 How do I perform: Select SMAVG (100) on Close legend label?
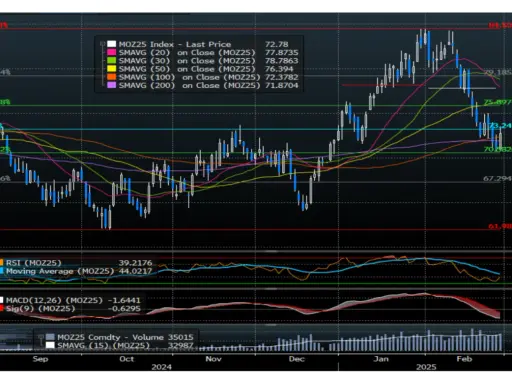(189, 77)
